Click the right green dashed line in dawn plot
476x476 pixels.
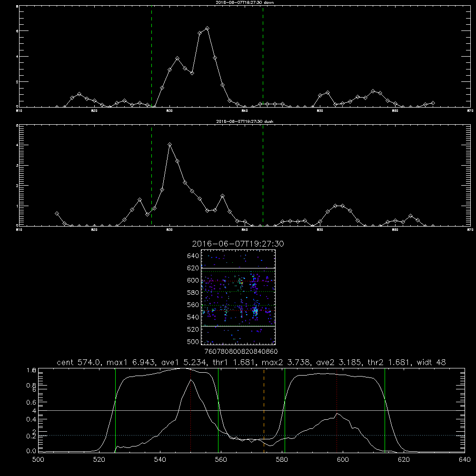pos(263,57)
